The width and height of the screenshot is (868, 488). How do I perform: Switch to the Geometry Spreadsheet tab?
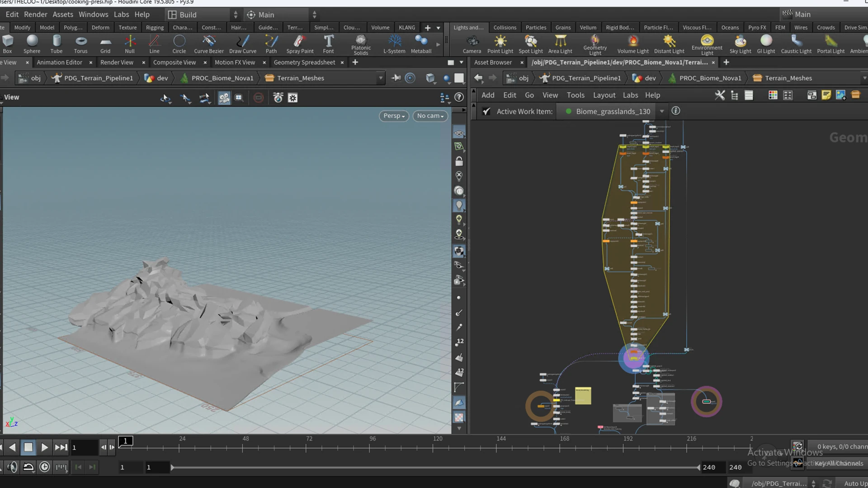click(x=304, y=62)
